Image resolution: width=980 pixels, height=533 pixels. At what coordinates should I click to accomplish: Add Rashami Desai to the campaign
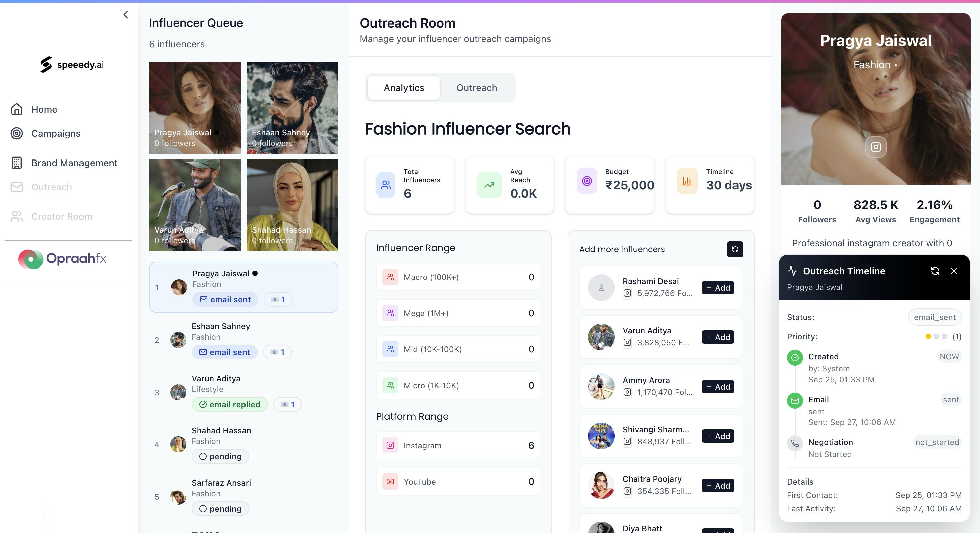click(x=717, y=288)
